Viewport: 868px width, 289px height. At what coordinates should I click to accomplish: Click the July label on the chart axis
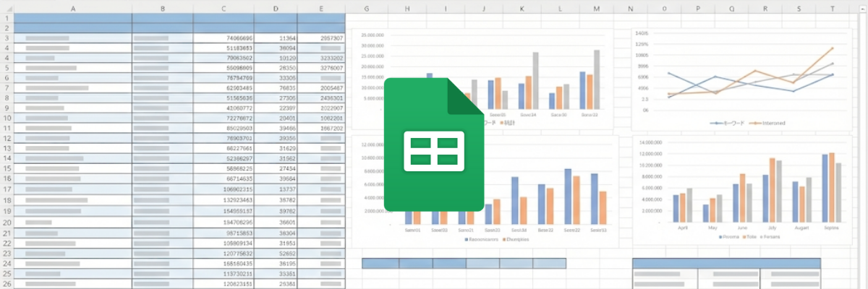click(x=773, y=226)
